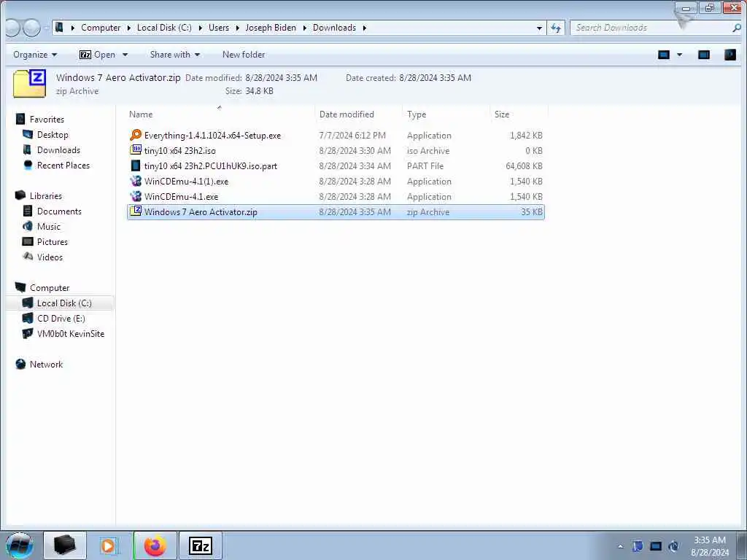Click the help icon in toolbar
This screenshot has height=560, width=747.
[x=729, y=55]
